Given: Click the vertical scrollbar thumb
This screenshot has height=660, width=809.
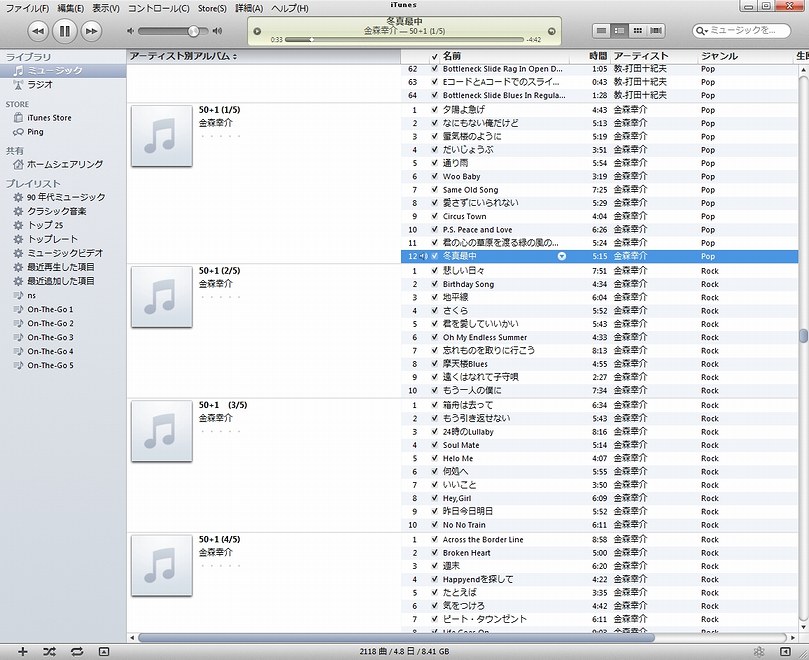Looking at the screenshot, I should 803,336.
